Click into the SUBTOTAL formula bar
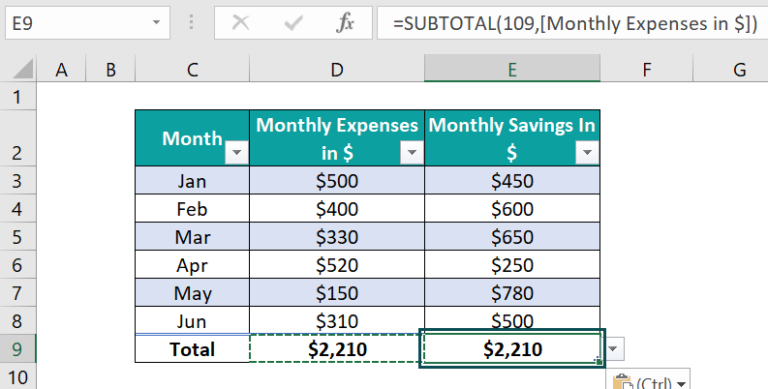The image size is (768, 389). 573,23
